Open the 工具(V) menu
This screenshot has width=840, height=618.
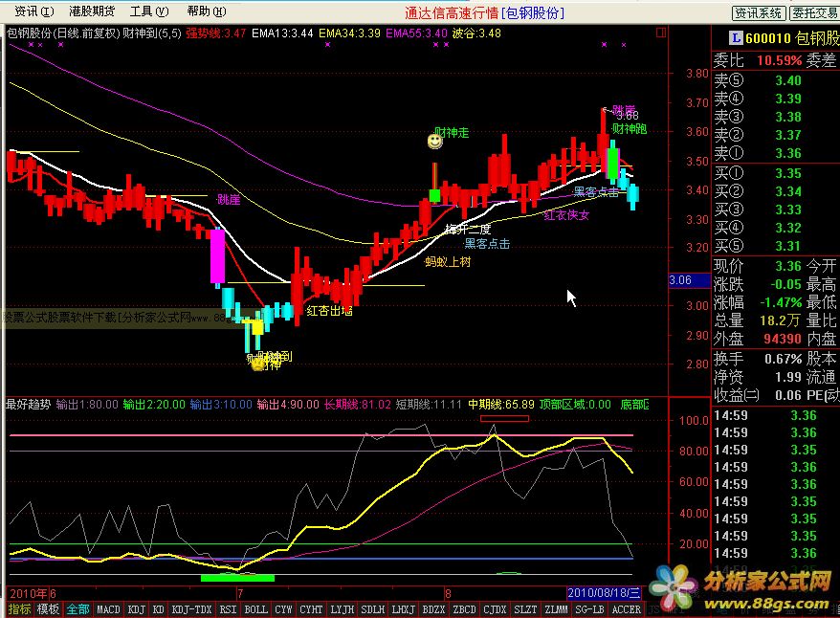(149, 11)
